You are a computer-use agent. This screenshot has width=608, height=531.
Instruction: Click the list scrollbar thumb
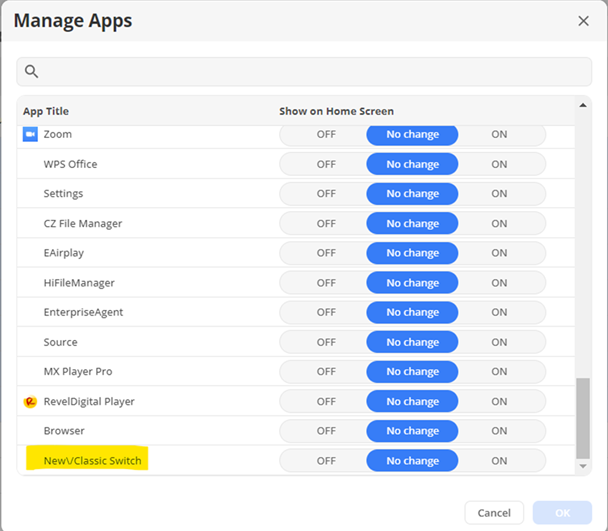(583, 418)
